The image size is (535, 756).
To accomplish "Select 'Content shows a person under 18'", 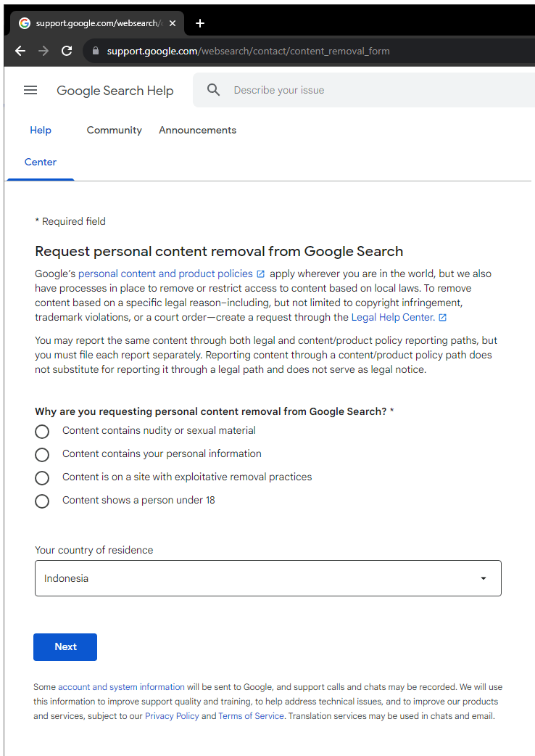I will click(x=41, y=501).
